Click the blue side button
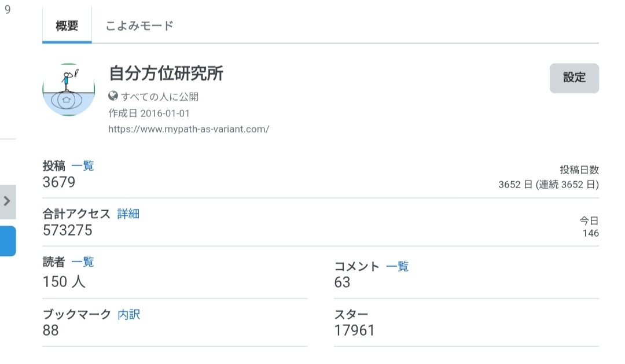The width and height of the screenshot is (625, 364). [x=8, y=241]
